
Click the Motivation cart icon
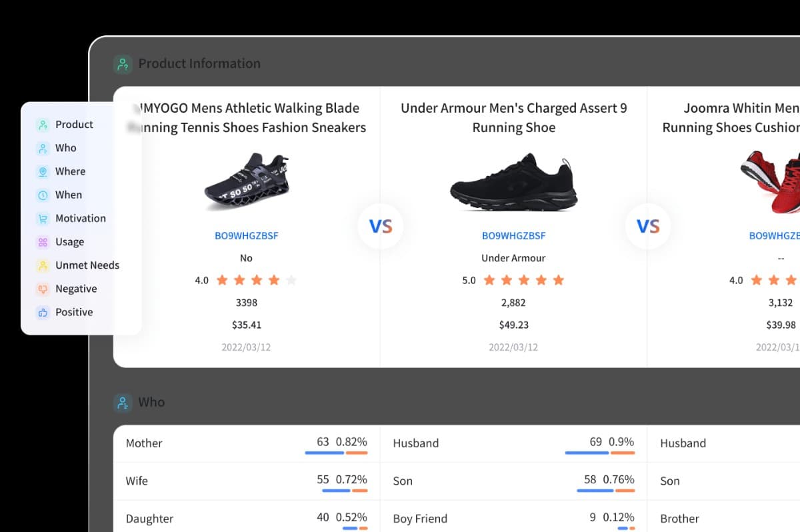(x=43, y=219)
